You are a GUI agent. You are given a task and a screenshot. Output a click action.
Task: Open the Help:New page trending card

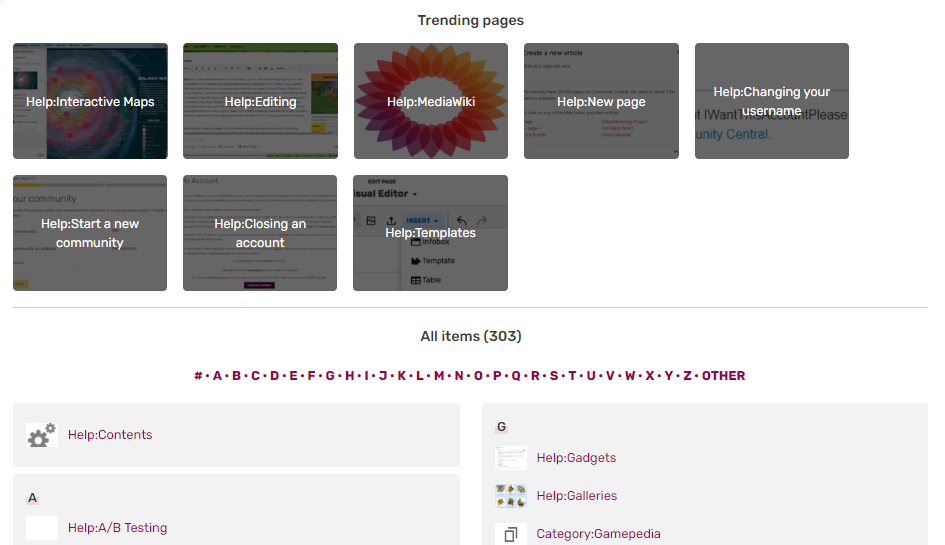[x=601, y=101]
